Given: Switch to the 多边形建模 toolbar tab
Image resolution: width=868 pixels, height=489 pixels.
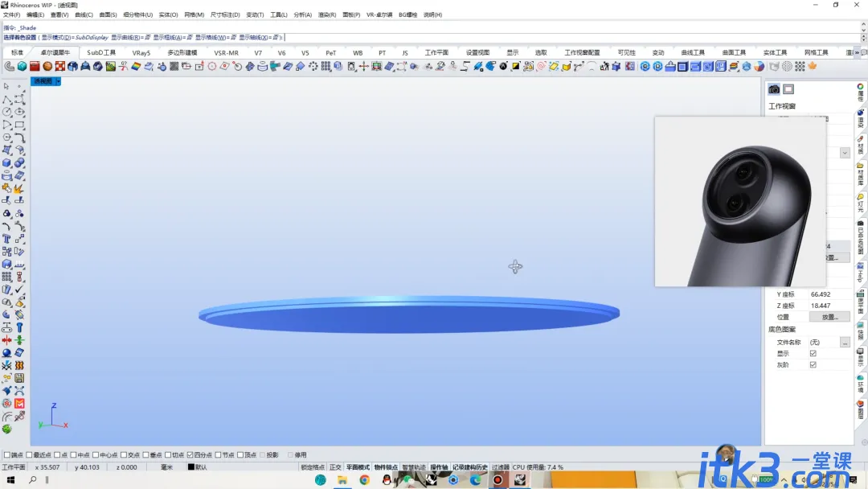Looking at the screenshot, I should tap(182, 52).
